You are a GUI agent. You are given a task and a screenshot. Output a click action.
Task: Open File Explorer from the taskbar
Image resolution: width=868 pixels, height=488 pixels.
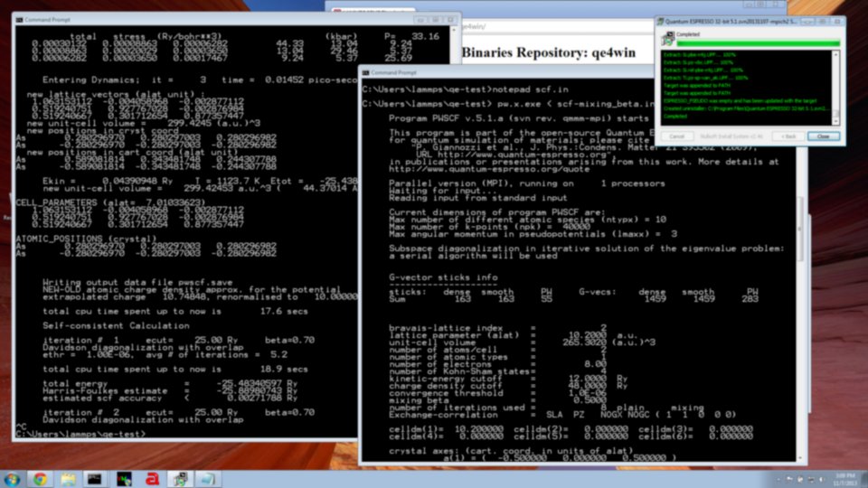[x=67, y=478]
